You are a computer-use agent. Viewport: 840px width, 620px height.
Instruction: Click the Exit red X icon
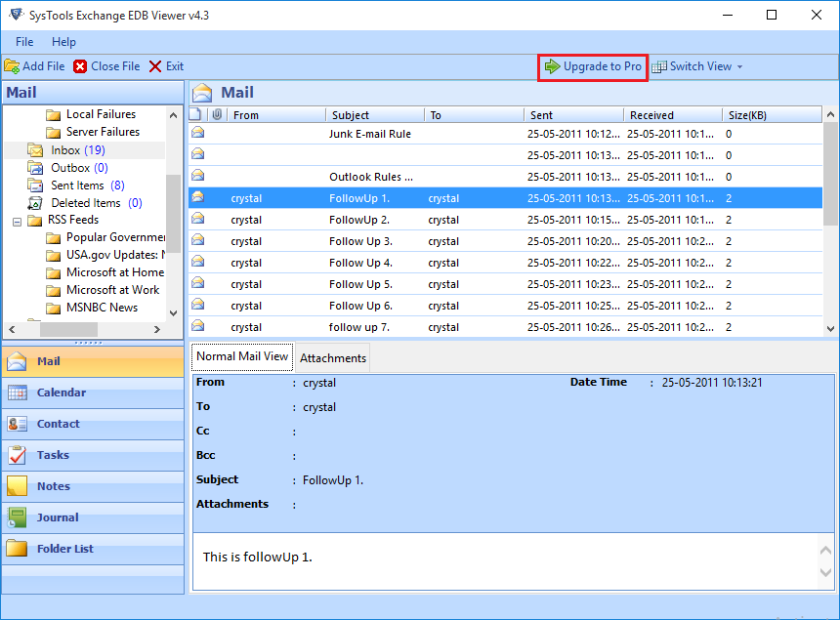tap(155, 66)
